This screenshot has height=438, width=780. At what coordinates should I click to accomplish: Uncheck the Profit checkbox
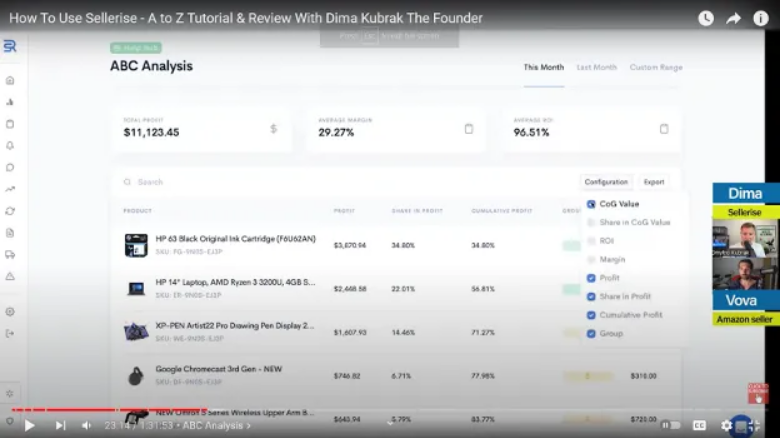coord(591,278)
